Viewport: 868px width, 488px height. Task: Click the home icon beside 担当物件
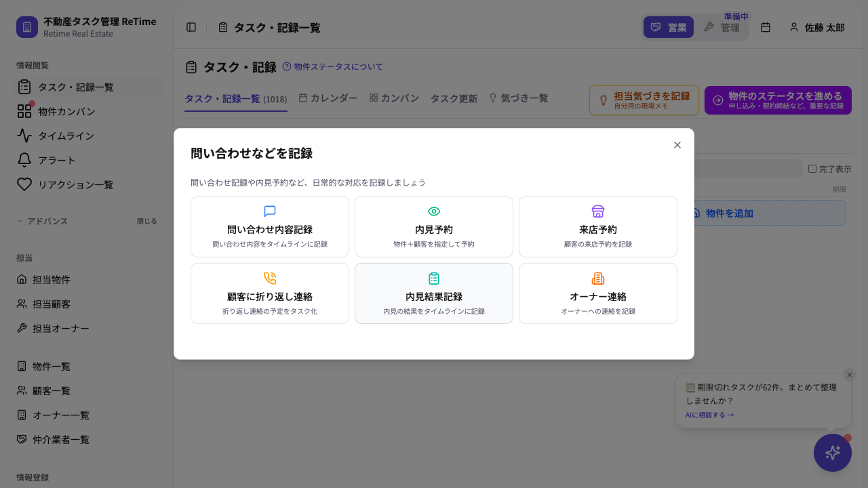click(x=22, y=279)
